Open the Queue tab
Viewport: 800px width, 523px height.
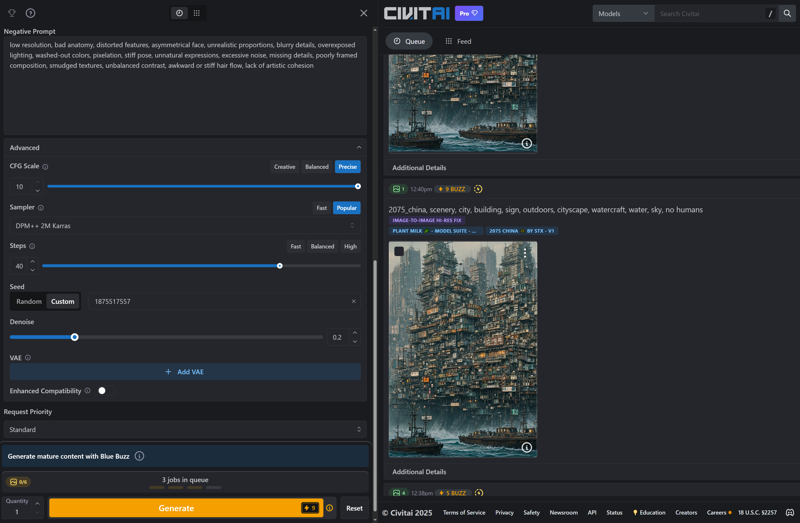409,41
